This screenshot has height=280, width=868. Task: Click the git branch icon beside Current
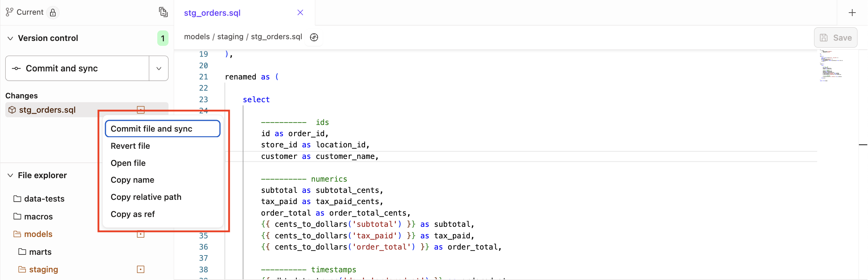point(9,12)
